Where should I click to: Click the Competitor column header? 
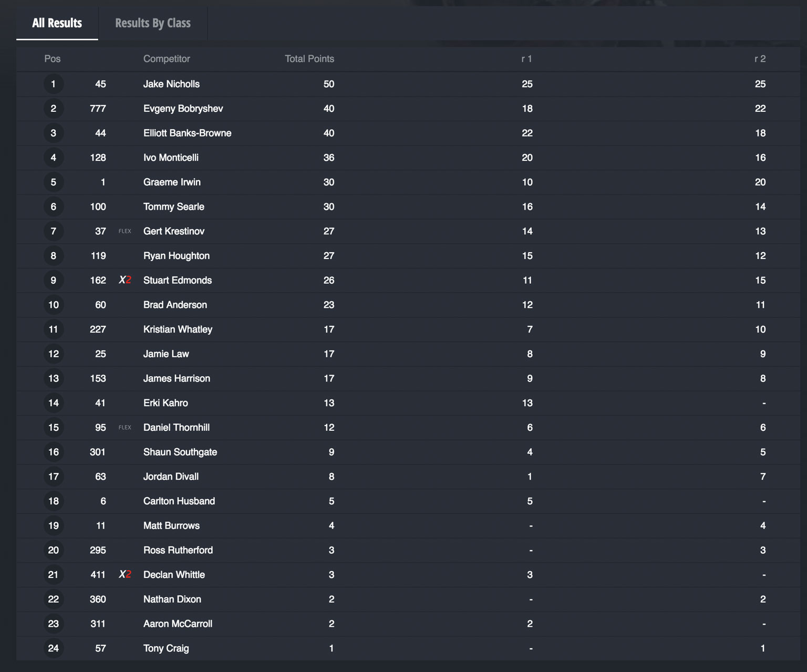click(167, 59)
